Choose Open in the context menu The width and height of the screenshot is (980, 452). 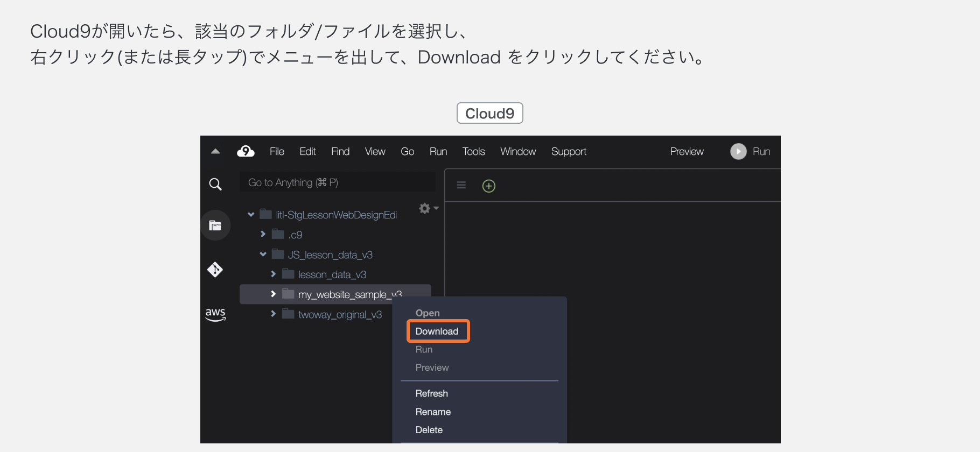click(x=428, y=313)
